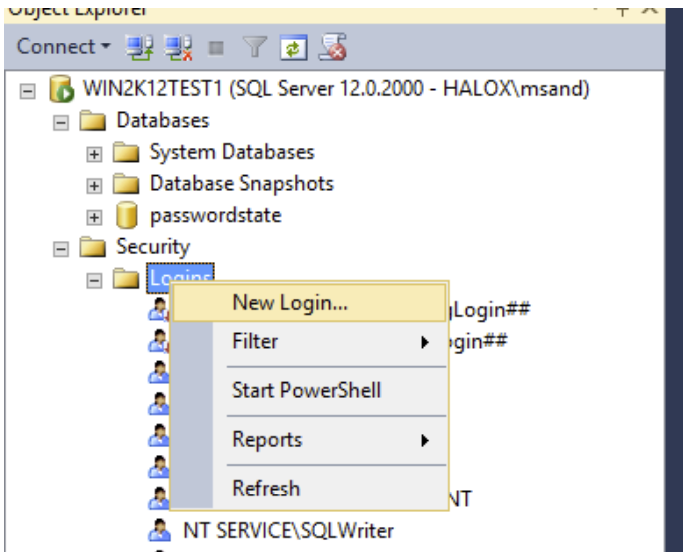Select the login ending in Login##

click(x=490, y=310)
